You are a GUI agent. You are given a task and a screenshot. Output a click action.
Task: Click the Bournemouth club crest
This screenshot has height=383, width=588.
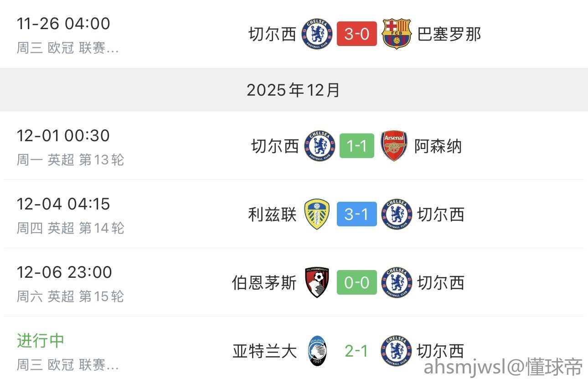coord(317,282)
